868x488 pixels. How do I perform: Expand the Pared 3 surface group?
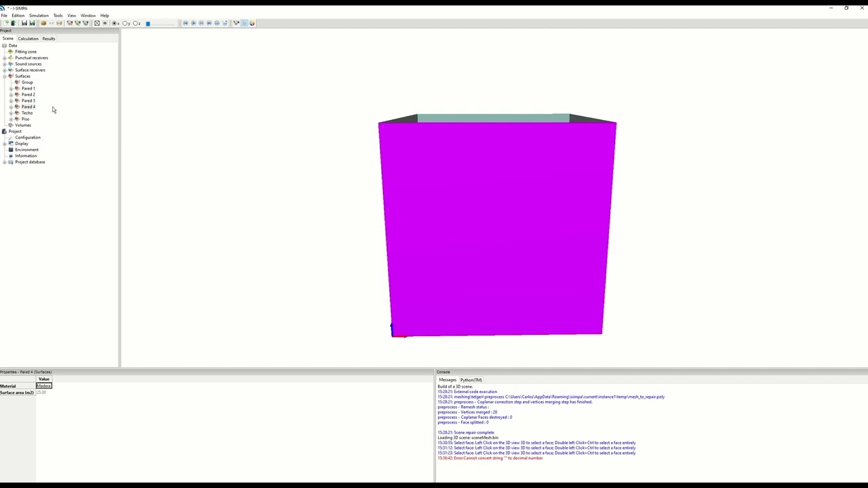tap(11, 100)
